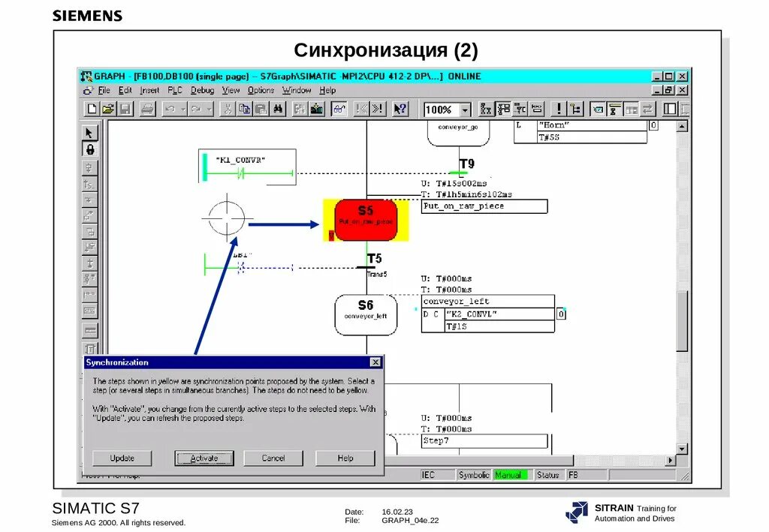Click the IEC status bar entry

coord(438,475)
